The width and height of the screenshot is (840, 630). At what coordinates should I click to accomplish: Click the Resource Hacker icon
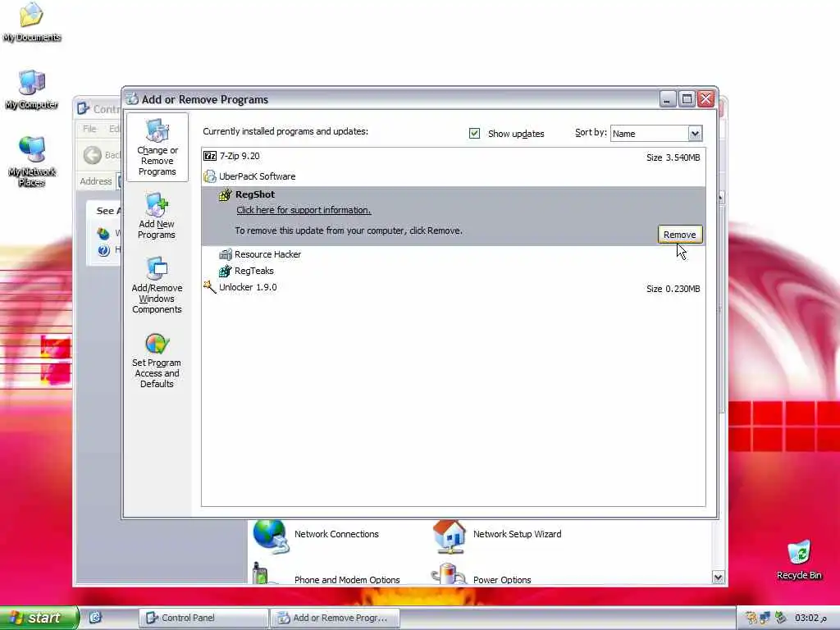[226, 254]
